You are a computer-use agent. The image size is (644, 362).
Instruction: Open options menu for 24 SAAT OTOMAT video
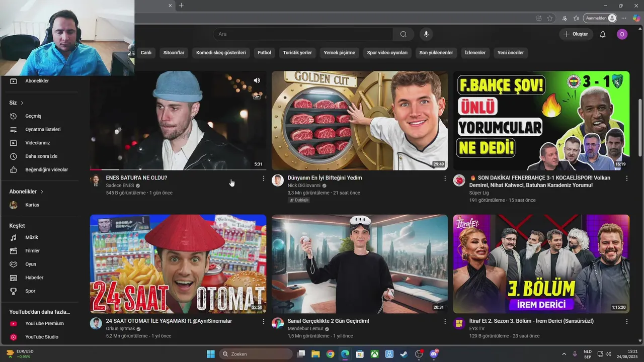tap(263, 321)
